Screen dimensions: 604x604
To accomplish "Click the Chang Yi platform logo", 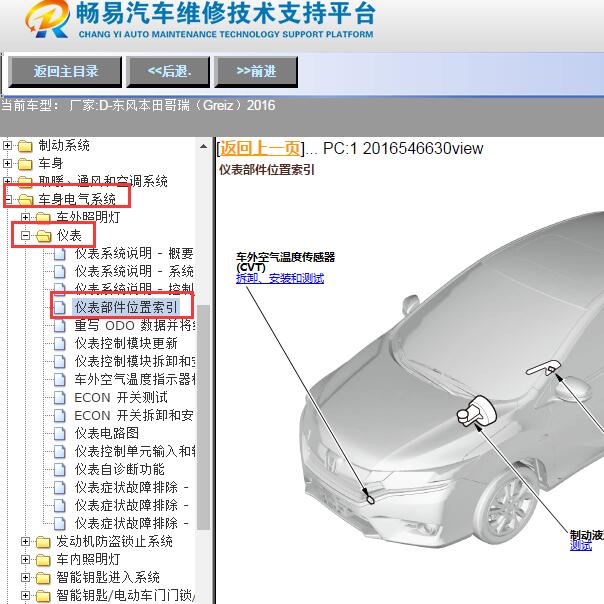I will [x=48, y=20].
